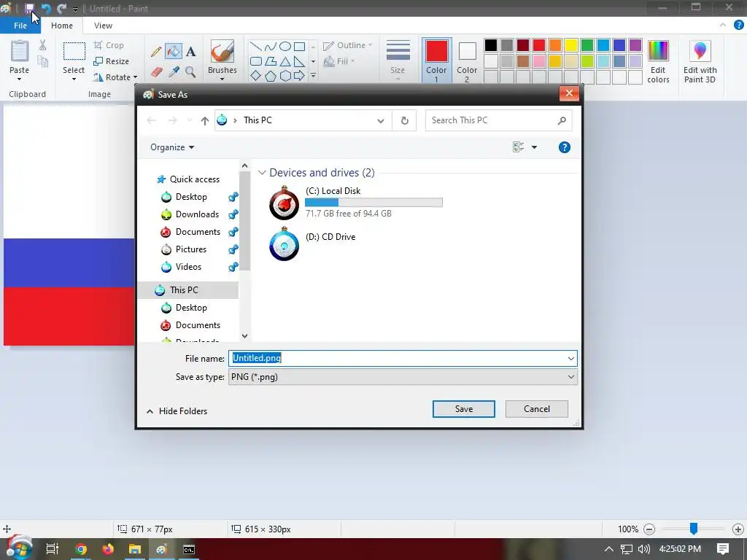Switch to the View ribbon tab

[x=103, y=26]
